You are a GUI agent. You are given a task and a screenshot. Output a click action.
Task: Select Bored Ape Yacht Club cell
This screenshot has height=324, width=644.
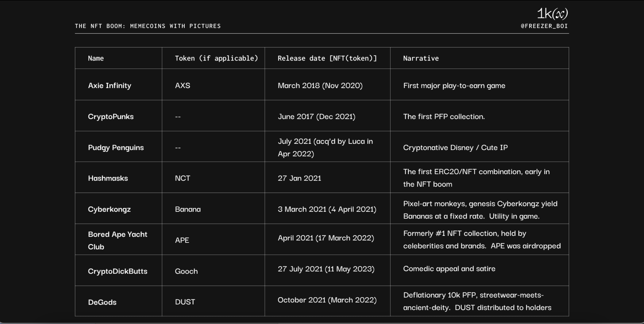(117, 240)
